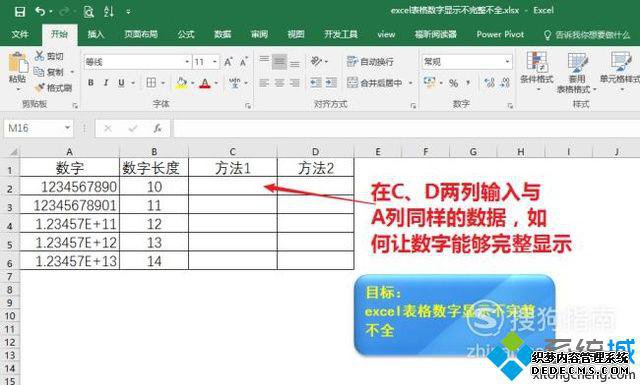Switch to the 页面布局 tab
This screenshot has width=640, height=385.
tap(141, 34)
